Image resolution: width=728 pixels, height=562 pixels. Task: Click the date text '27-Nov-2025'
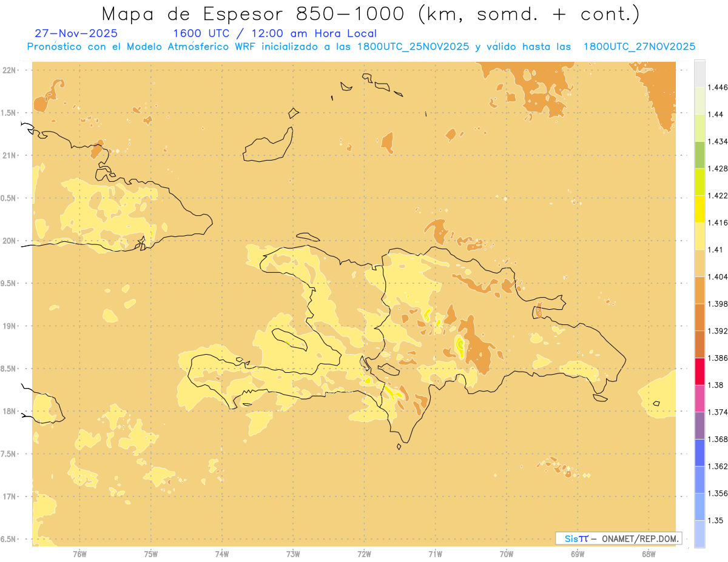coord(76,33)
